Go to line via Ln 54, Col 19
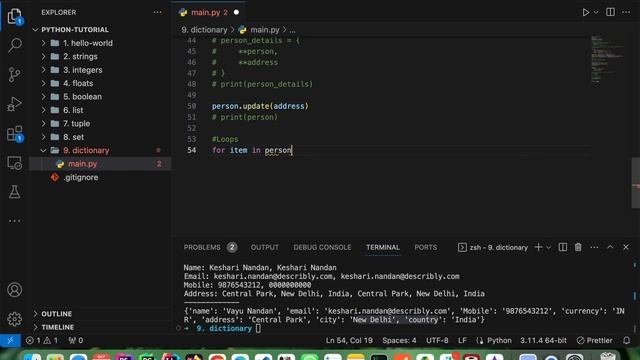 tap(349, 340)
